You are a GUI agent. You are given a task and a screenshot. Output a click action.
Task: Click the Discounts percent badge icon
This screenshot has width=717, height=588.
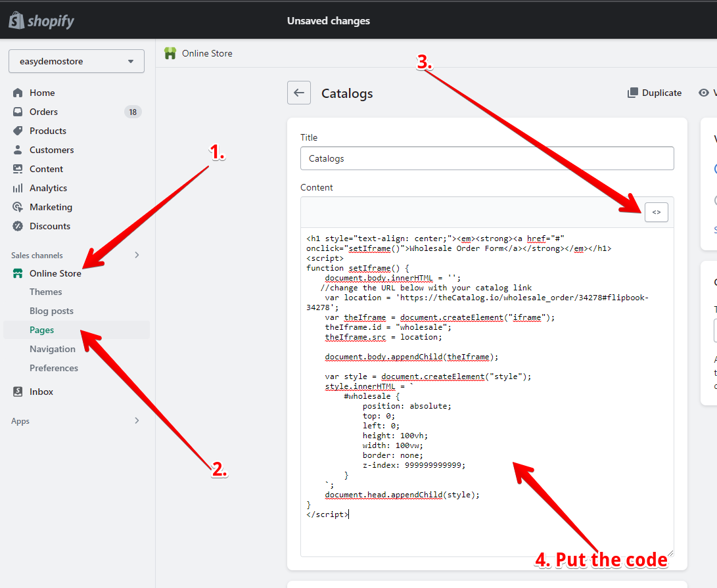pos(18,226)
